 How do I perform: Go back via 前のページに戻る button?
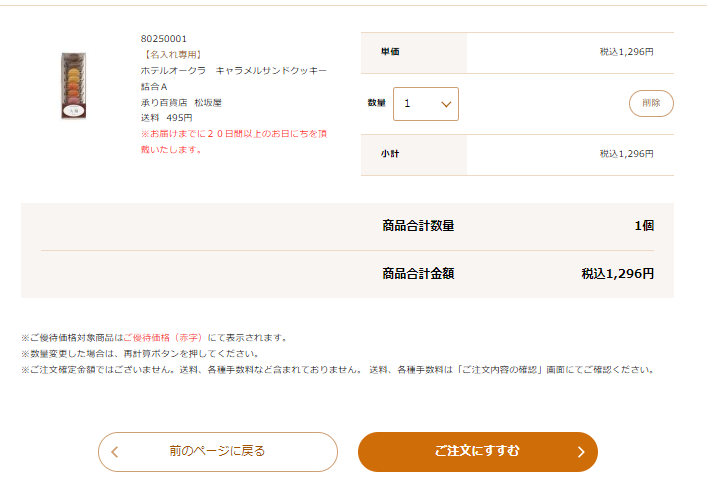pos(218,452)
